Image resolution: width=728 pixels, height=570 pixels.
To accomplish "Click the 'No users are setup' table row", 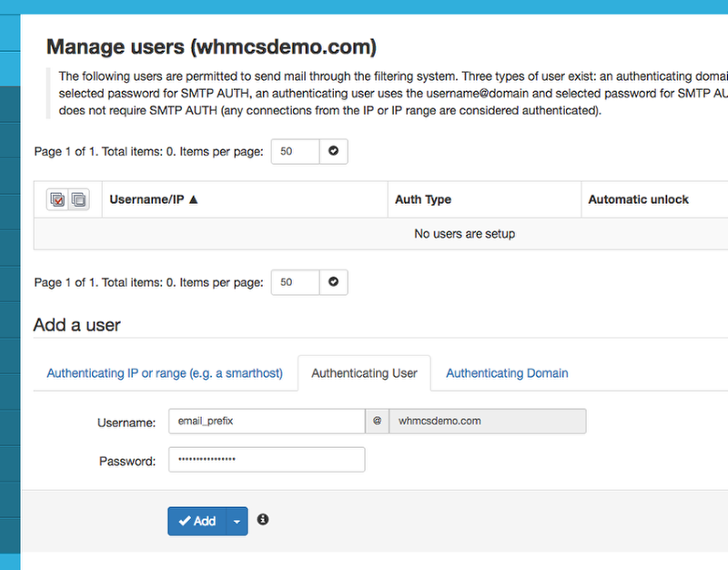I will [464, 234].
